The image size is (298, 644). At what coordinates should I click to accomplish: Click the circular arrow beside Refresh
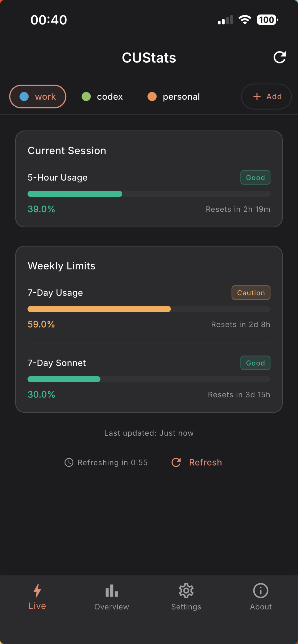[x=176, y=462]
